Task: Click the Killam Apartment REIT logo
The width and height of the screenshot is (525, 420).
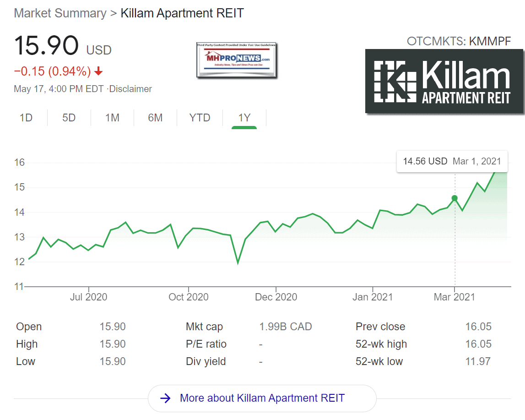Action: point(444,81)
